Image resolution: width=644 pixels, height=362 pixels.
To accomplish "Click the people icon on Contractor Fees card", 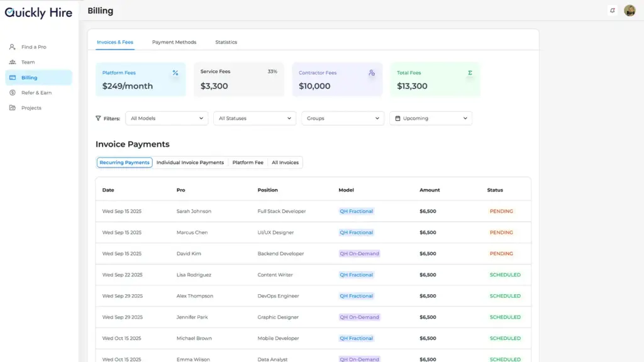I will [372, 73].
